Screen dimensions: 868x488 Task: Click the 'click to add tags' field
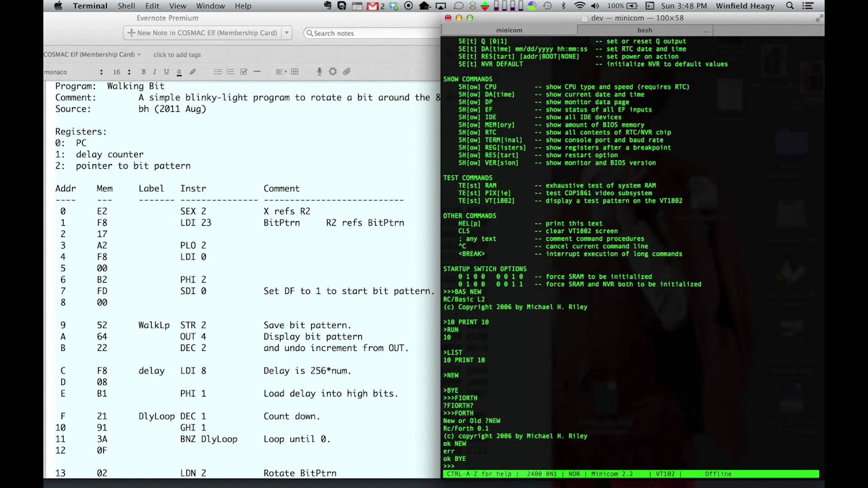(177, 54)
